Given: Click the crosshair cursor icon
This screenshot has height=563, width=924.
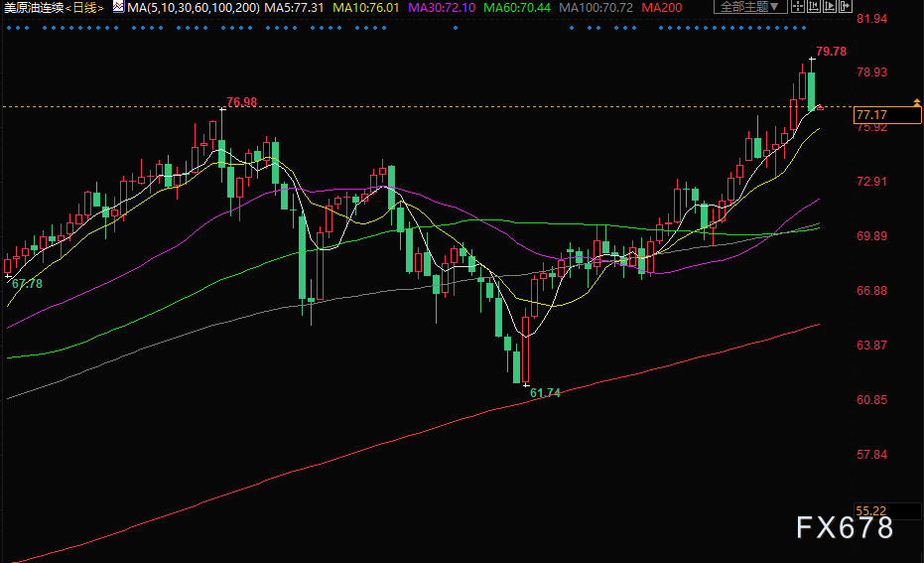Looking at the screenshot, I should tap(799, 7).
